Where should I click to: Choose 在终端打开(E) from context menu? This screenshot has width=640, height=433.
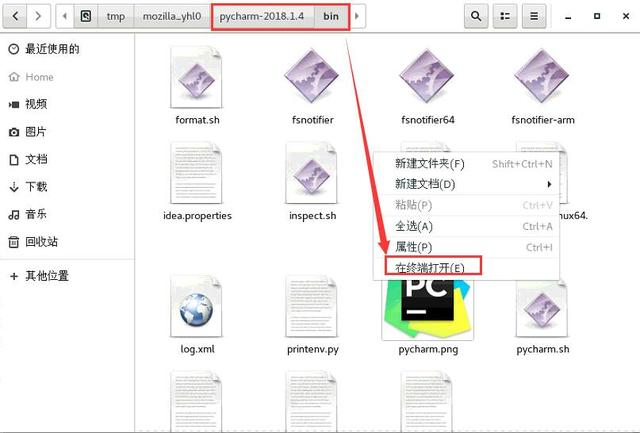tap(466, 268)
